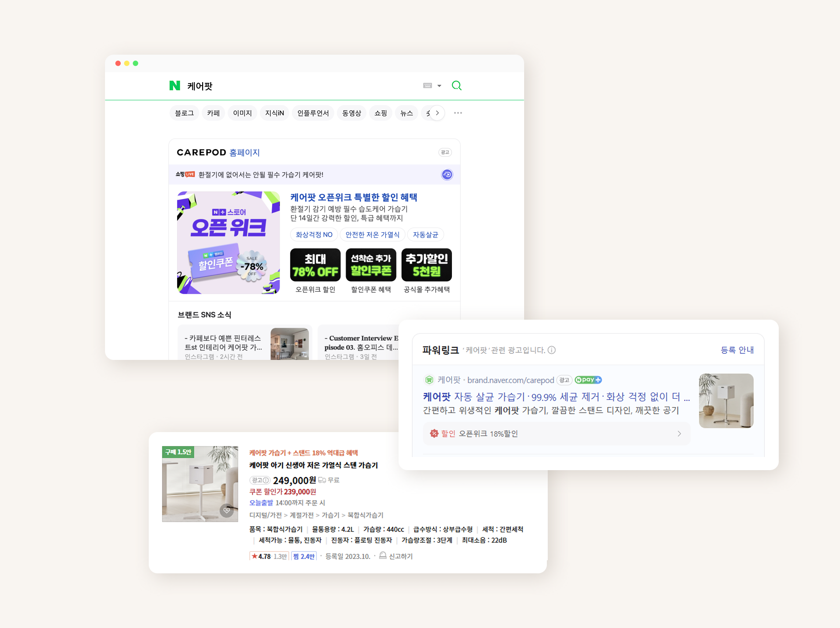The width and height of the screenshot is (840, 628).
Task: Show more search tabs with arrow
Action: pos(437,113)
